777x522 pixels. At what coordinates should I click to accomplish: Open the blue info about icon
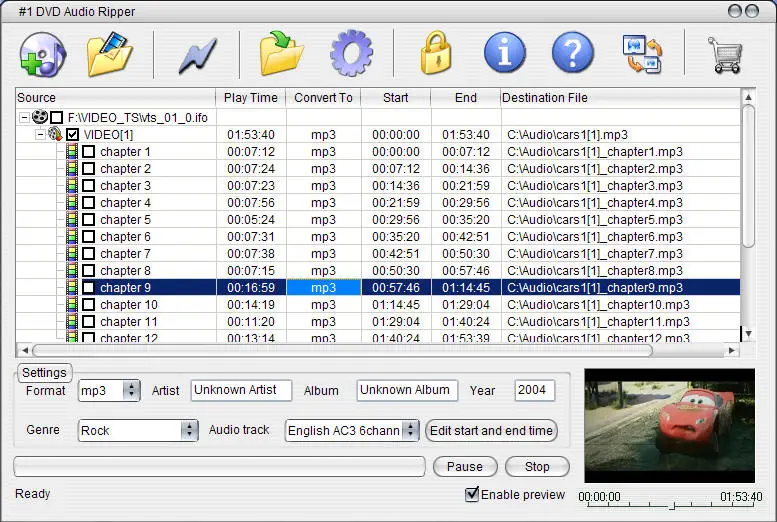[x=504, y=53]
